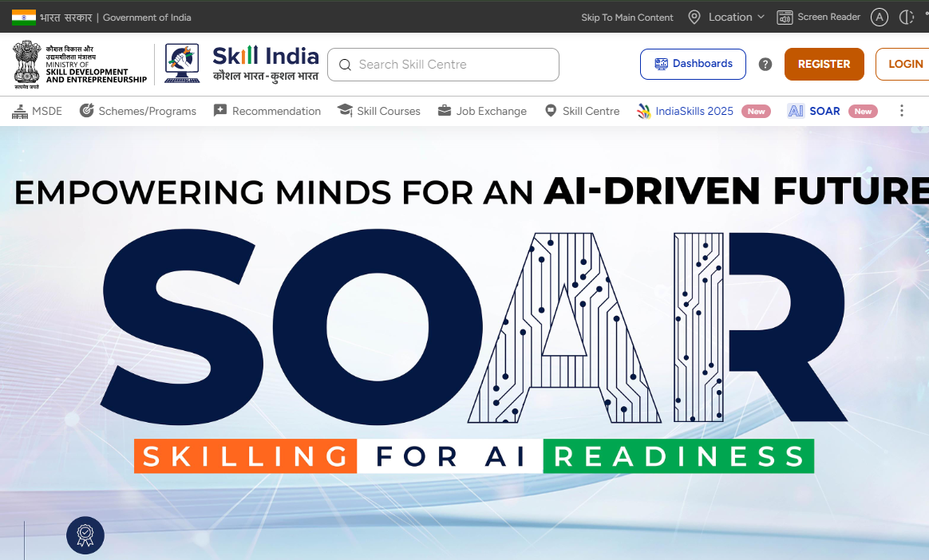Select the IndiaSkills 2025 link

(686, 111)
